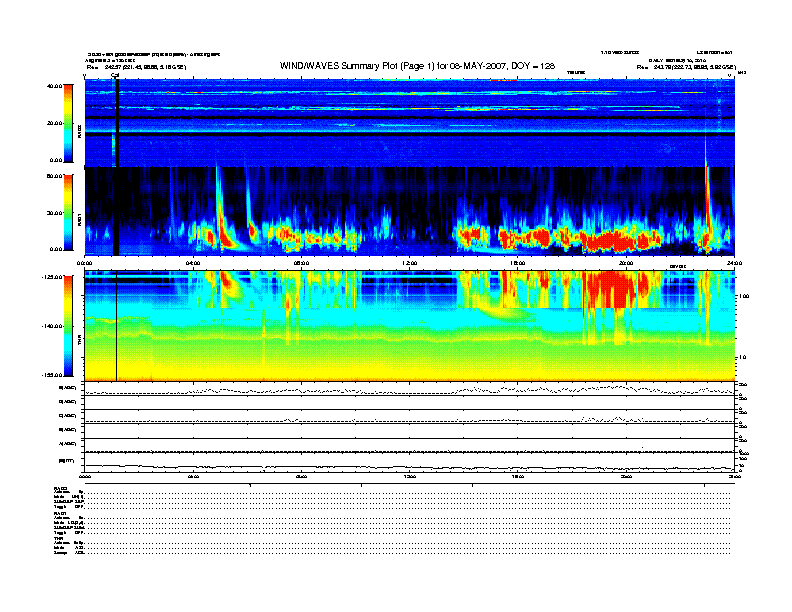
Task: Click the dotted trace in first line-plot panel
Action: (410, 390)
